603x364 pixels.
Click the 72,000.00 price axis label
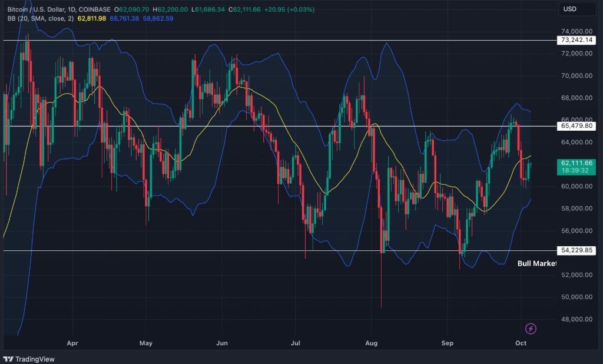tap(577, 54)
